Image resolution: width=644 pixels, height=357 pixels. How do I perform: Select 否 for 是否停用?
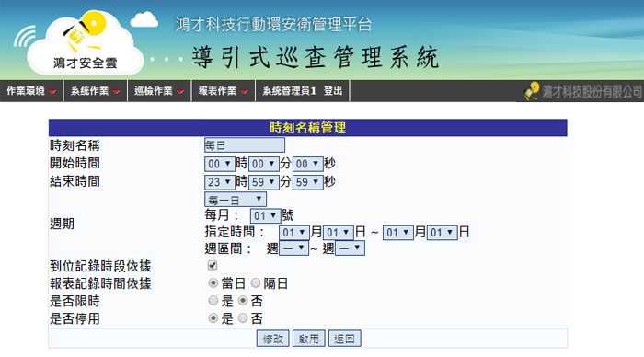[243, 318]
